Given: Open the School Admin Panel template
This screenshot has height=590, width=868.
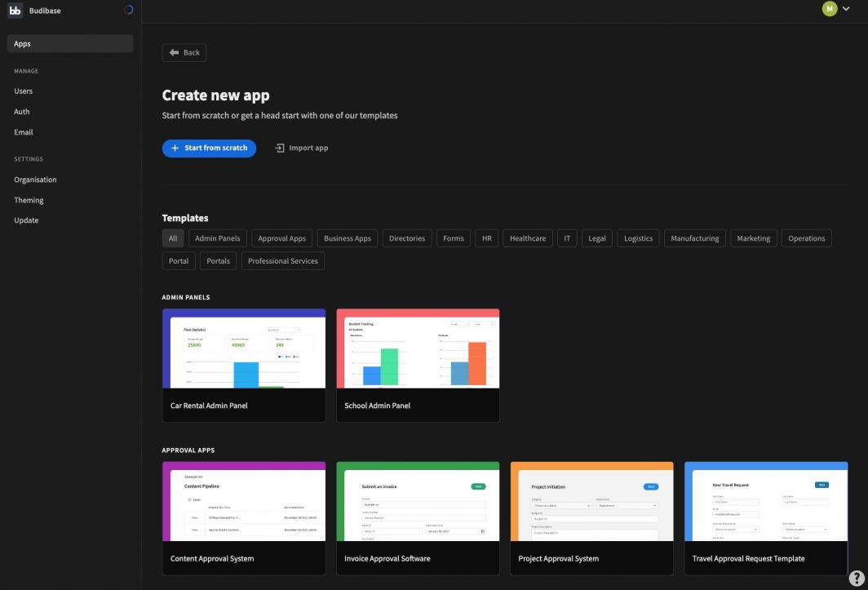Looking at the screenshot, I should pos(418,365).
